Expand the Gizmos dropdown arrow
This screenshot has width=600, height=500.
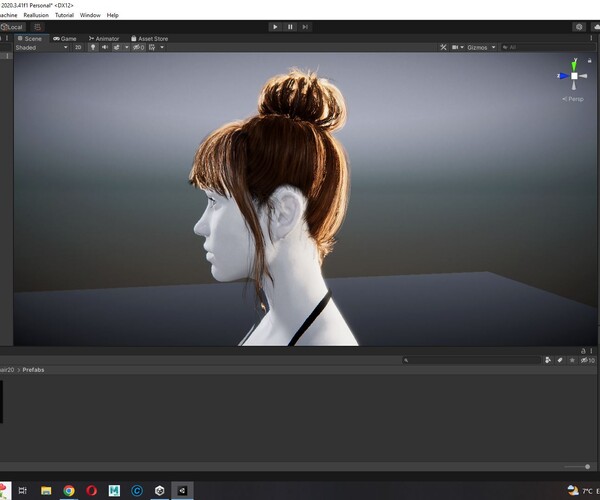pyautogui.click(x=494, y=47)
